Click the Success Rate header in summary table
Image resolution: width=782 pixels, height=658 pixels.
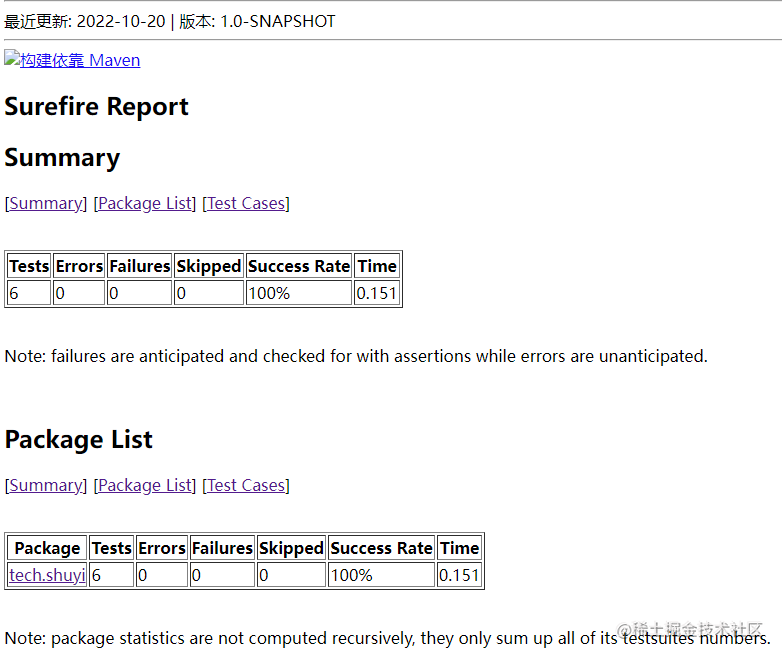[x=299, y=266]
